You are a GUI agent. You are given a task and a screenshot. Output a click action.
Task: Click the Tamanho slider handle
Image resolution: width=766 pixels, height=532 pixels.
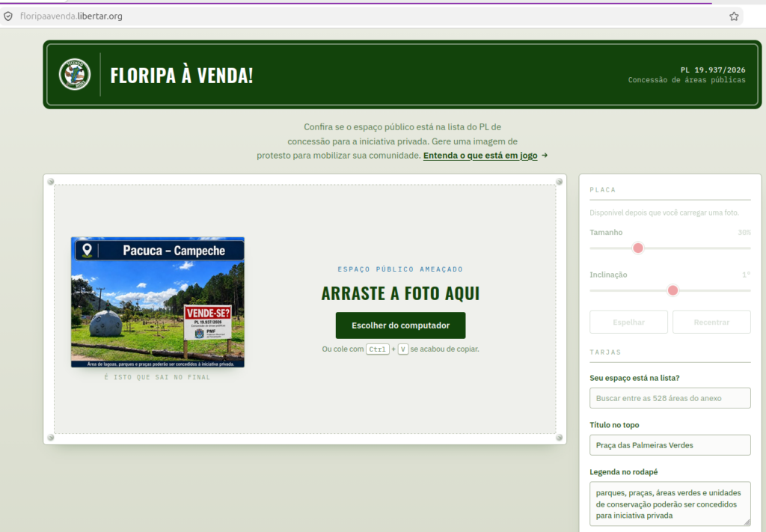point(638,248)
